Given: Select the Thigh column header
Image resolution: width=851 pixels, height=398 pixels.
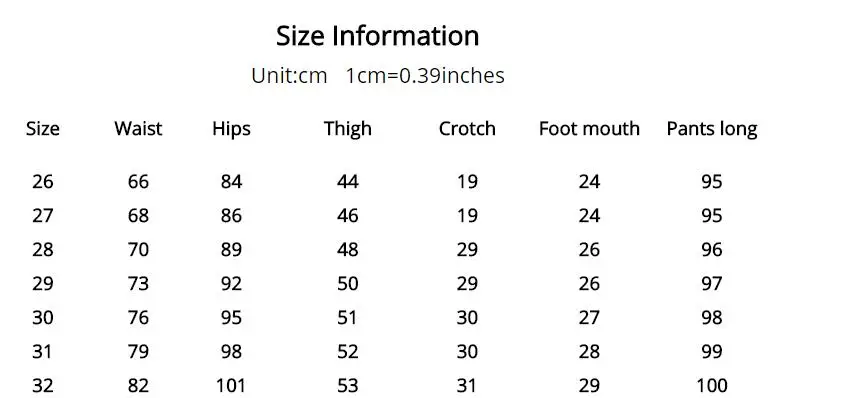Looking at the screenshot, I should (x=347, y=129).
